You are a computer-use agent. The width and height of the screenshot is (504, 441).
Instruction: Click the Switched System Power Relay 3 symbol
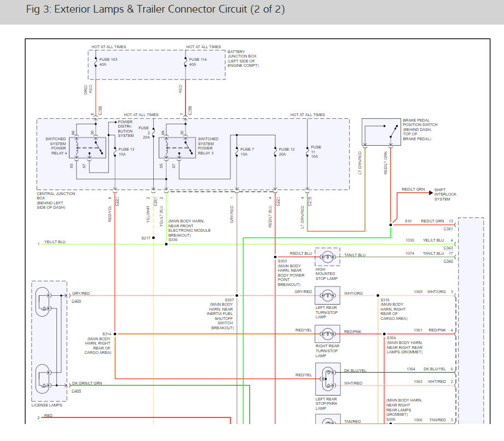click(x=177, y=148)
